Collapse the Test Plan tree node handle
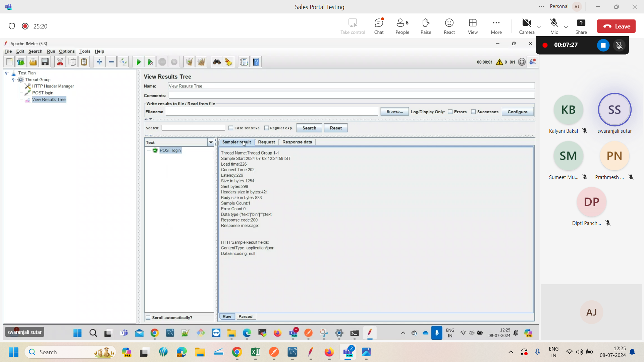 (6, 73)
